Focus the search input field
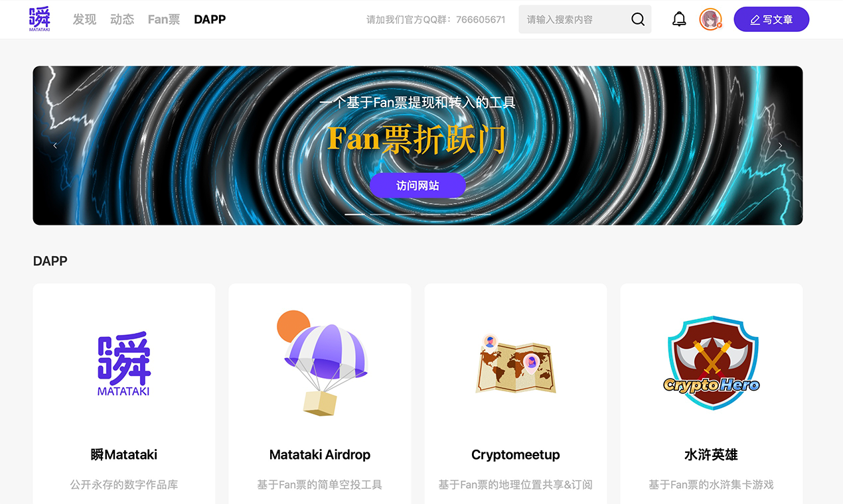This screenshot has height=504, width=843. 574,19
